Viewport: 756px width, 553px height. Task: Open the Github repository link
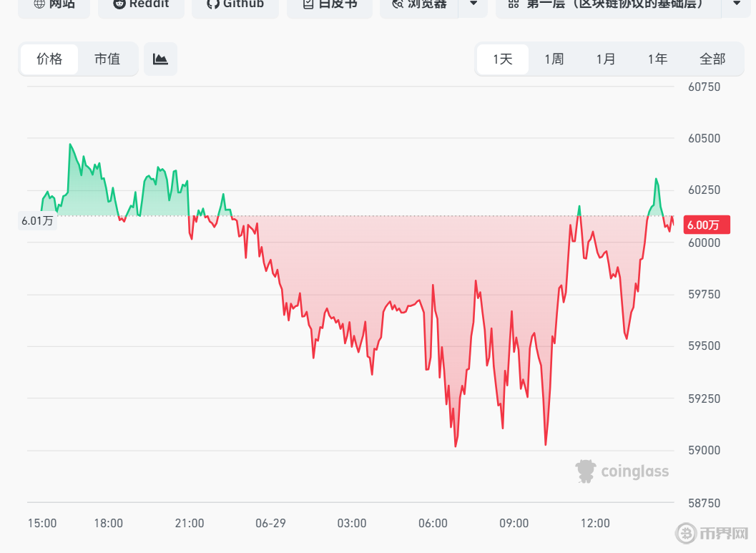click(235, 6)
